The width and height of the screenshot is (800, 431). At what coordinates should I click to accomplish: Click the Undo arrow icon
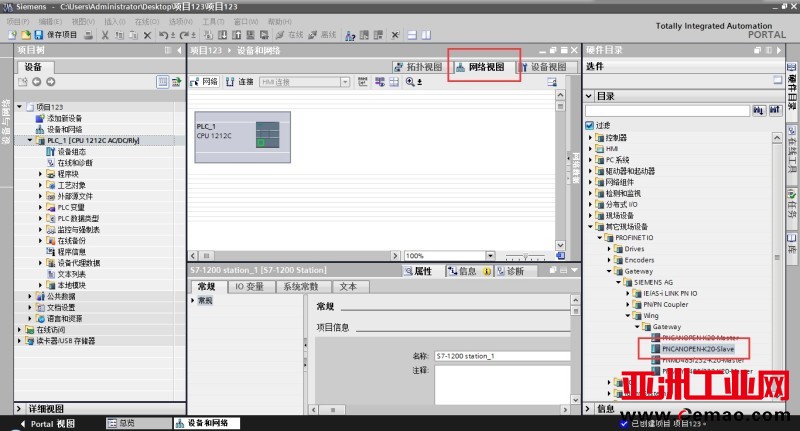pyautogui.click(x=163, y=35)
